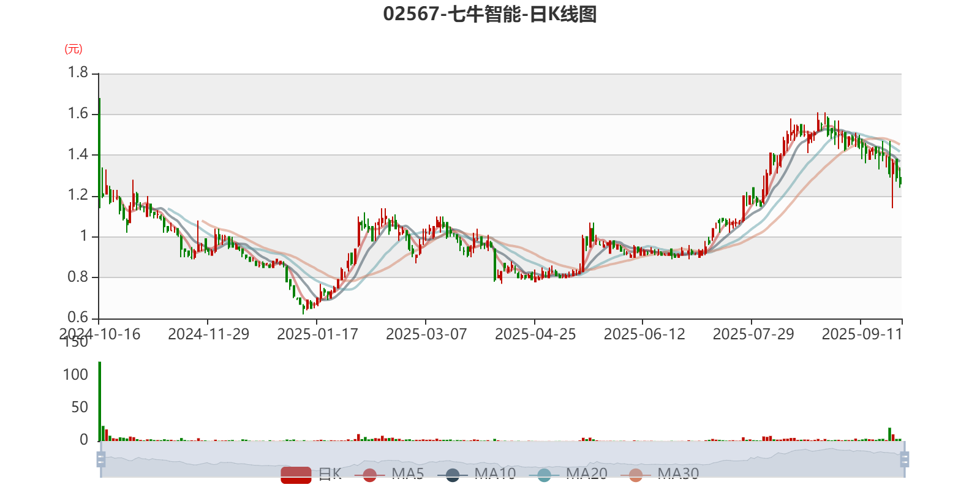Click the 0.8 price axis label
The width and height of the screenshot is (980, 490).
click(78, 277)
